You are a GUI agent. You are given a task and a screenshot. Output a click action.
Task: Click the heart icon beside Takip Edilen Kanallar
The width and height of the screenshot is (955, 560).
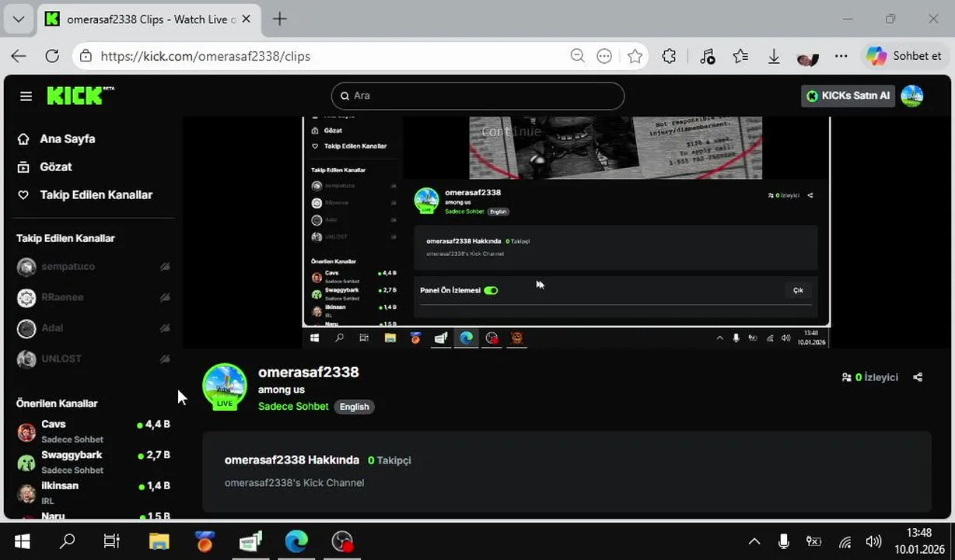pos(23,195)
